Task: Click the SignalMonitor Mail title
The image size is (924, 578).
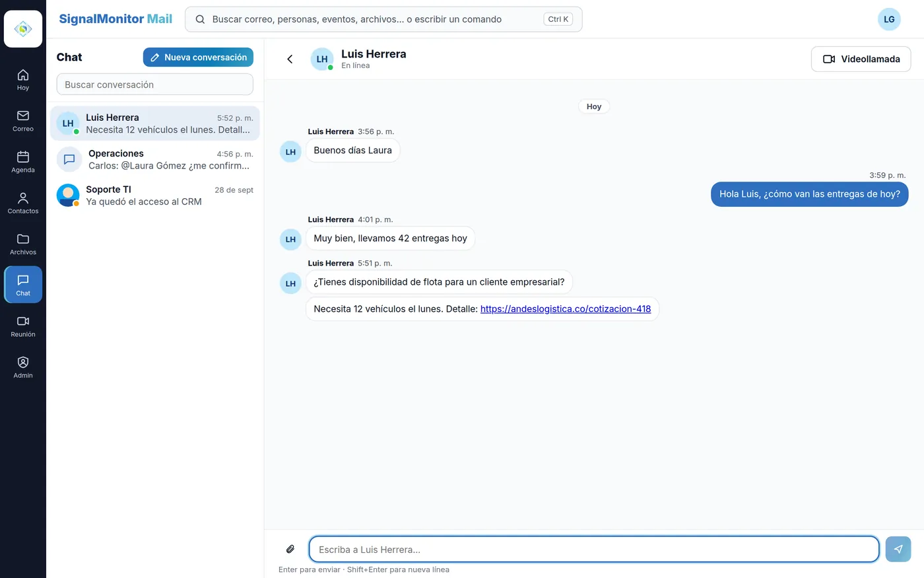Action: point(115,19)
